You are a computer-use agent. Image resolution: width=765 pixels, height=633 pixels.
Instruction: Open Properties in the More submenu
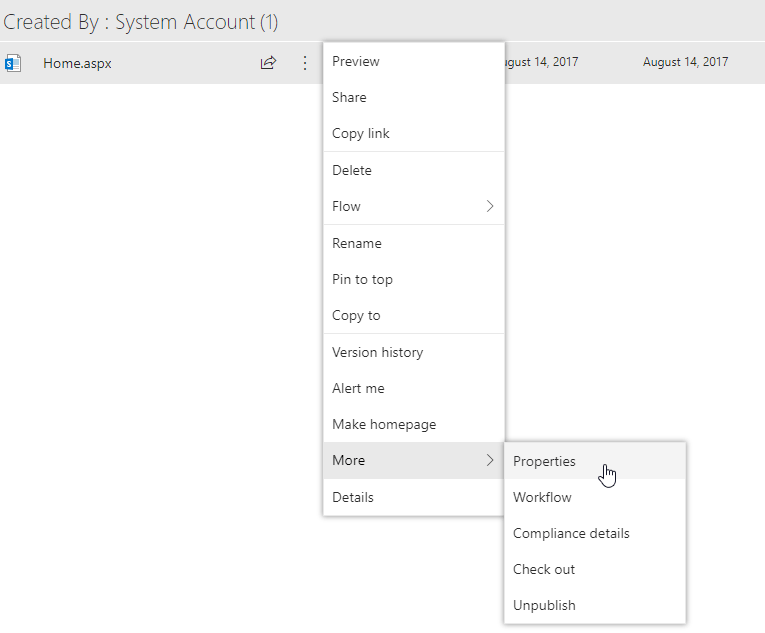pos(544,462)
